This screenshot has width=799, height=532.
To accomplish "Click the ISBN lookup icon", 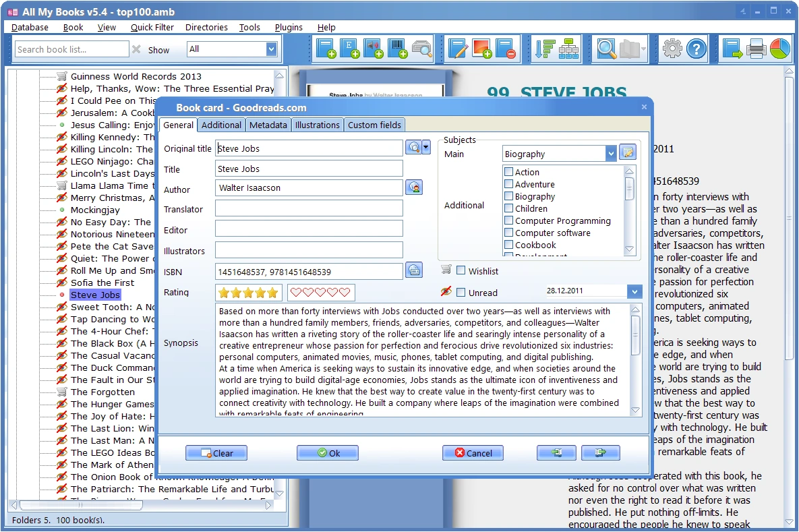I will coord(414,270).
